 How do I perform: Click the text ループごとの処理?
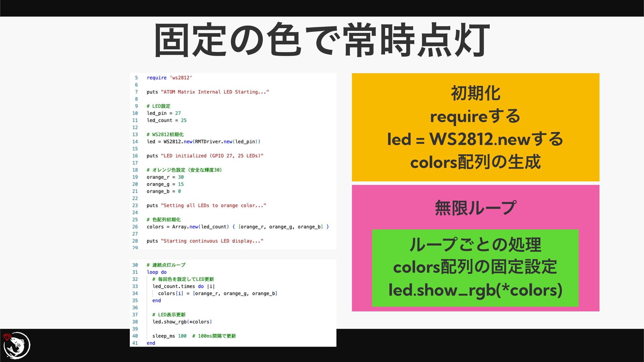point(475,245)
